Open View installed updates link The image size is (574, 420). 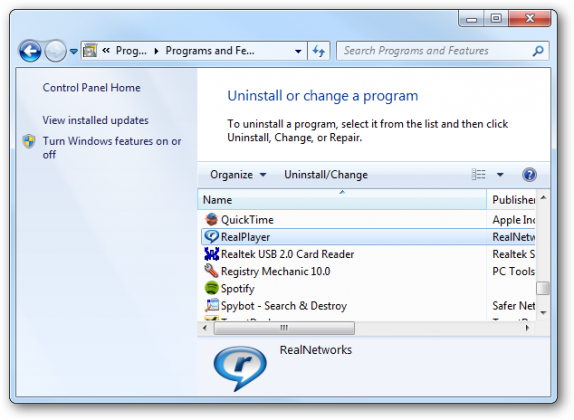pos(96,120)
